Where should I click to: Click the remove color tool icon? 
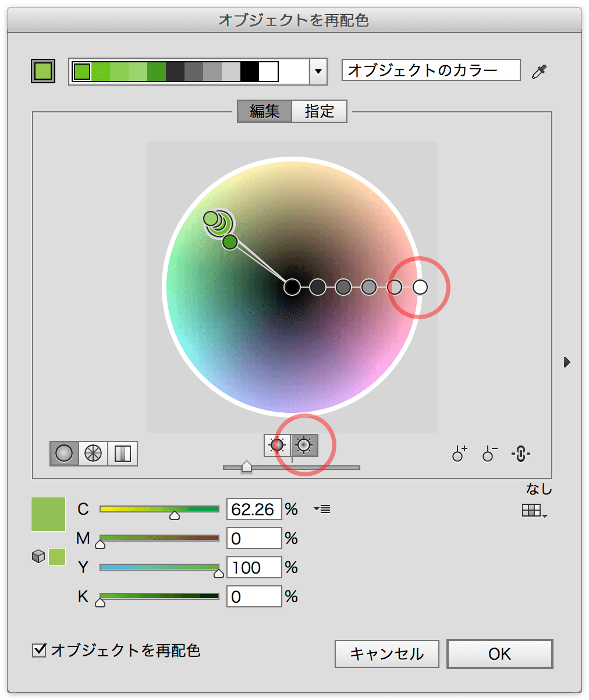490,454
